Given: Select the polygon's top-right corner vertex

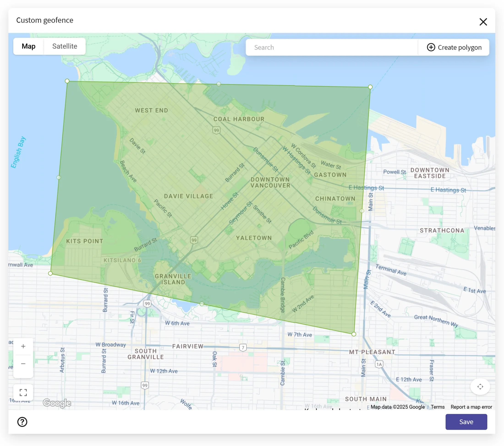Looking at the screenshot, I should point(370,87).
